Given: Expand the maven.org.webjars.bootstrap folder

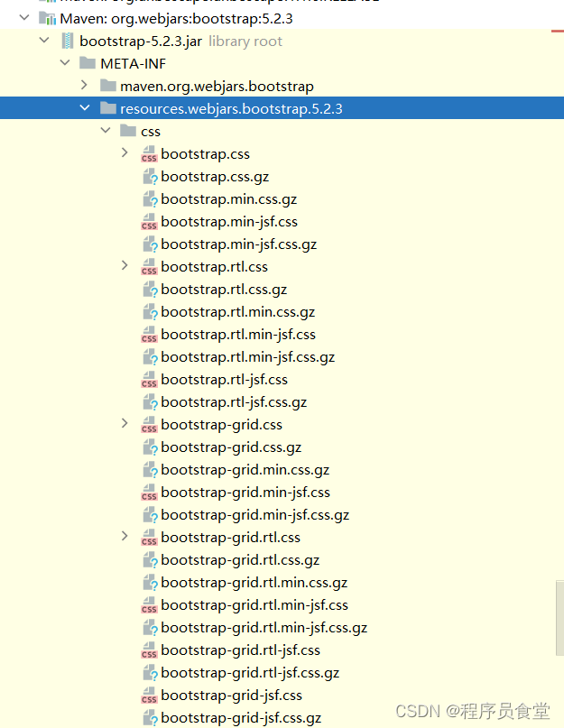Looking at the screenshot, I should [x=84, y=85].
